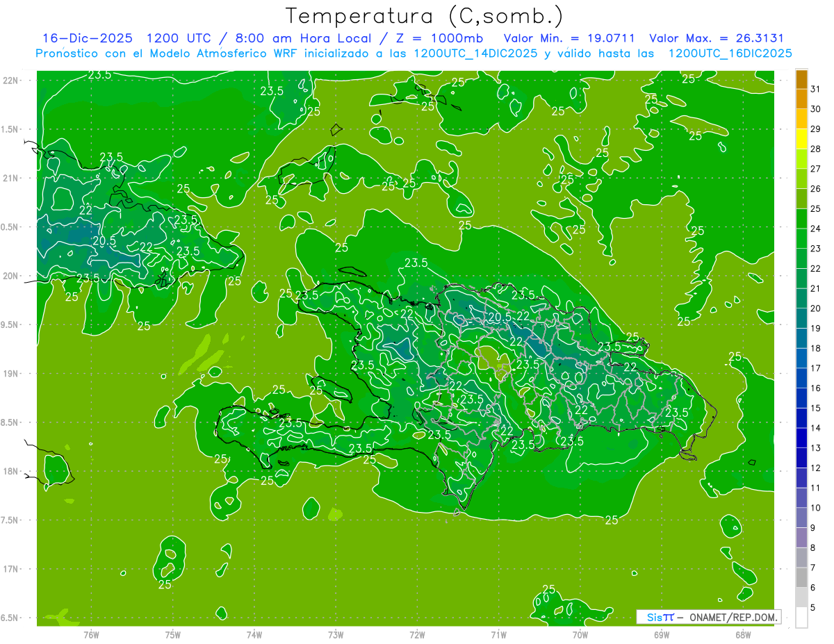This screenshot has height=644, width=834.
Task: Click the 22N latitude axis label
Action: [10, 81]
